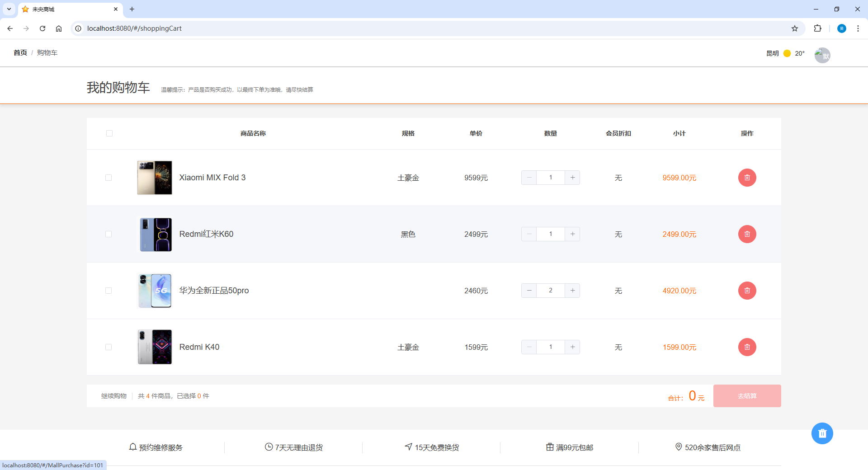Click the Xiaomi MIX Fold 3 quantity field
Screen dimensions: 868x470
pos(551,178)
